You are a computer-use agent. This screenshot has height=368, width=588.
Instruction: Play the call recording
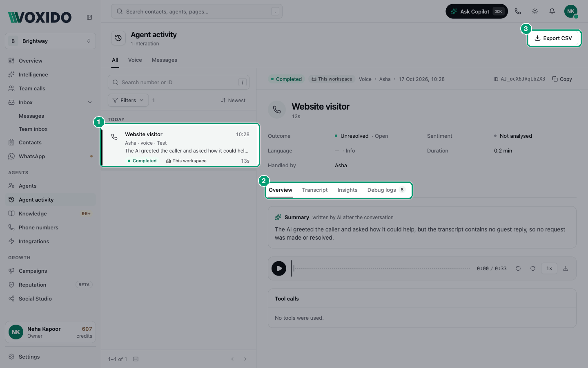coord(279,269)
